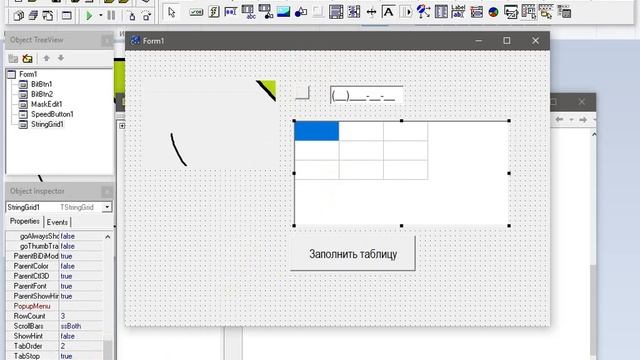Click the Заполнить таблицу button on Form1
The height and width of the screenshot is (360, 640).
point(353,253)
